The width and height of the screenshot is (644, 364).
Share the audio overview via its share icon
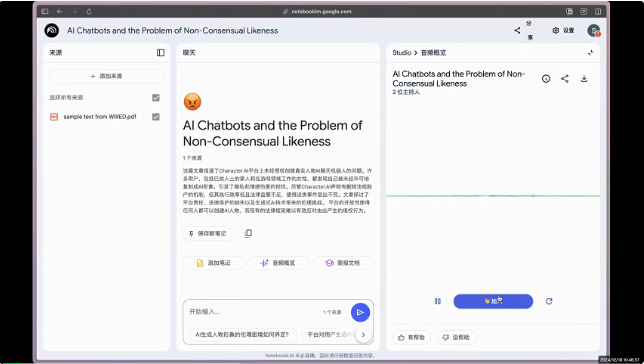coord(565,78)
